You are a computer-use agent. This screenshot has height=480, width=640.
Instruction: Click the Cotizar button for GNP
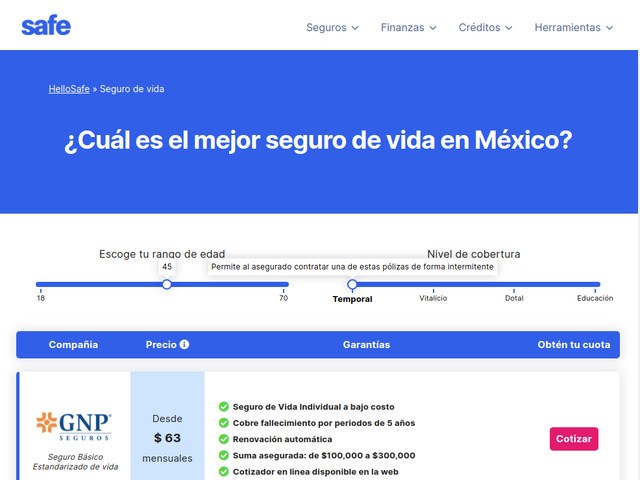pyautogui.click(x=574, y=439)
